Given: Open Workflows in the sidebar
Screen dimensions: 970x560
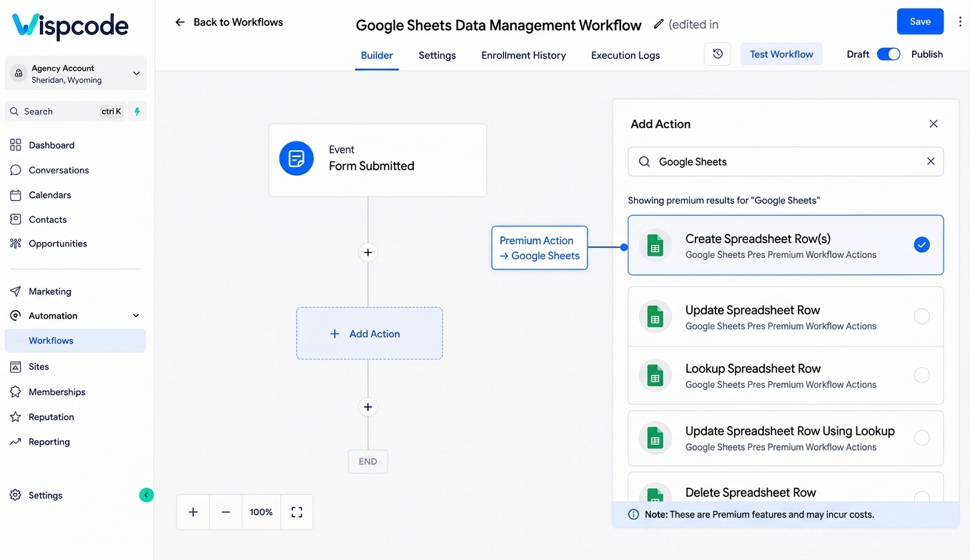Looking at the screenshot, I should tap(75, 341).
